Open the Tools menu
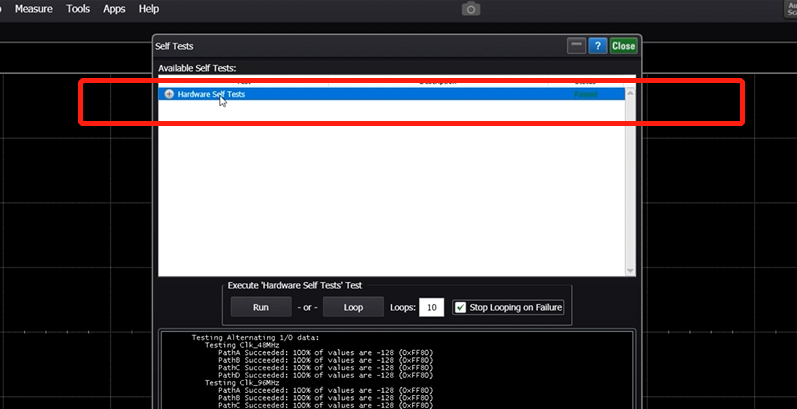The height and width of the screenshot is (409, 797). [x=78, y=9]
